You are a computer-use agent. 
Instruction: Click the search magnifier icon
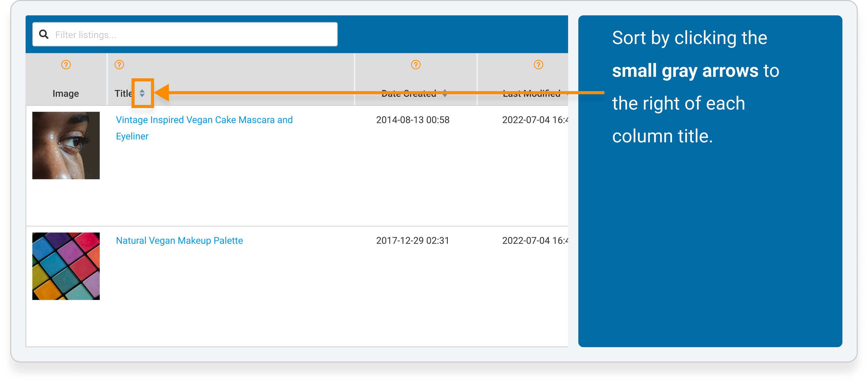pos(44,34)
